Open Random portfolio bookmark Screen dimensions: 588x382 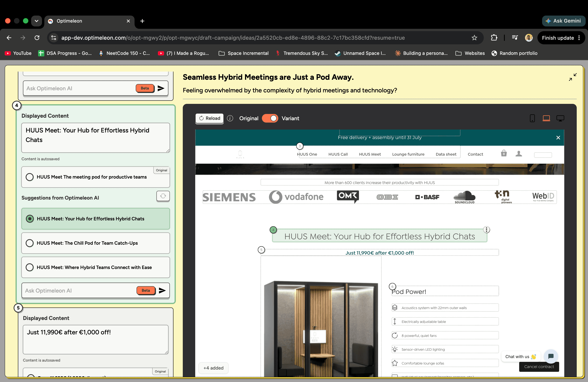[514, 53]
